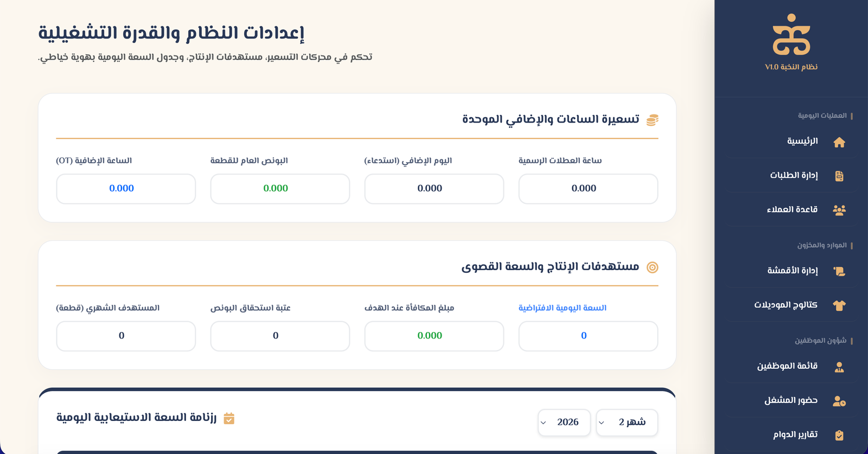Image resolution: width=868 pixels, height=454 pixels.
Task: Click the shirt icon for models catalog
Action: point(839,305)
